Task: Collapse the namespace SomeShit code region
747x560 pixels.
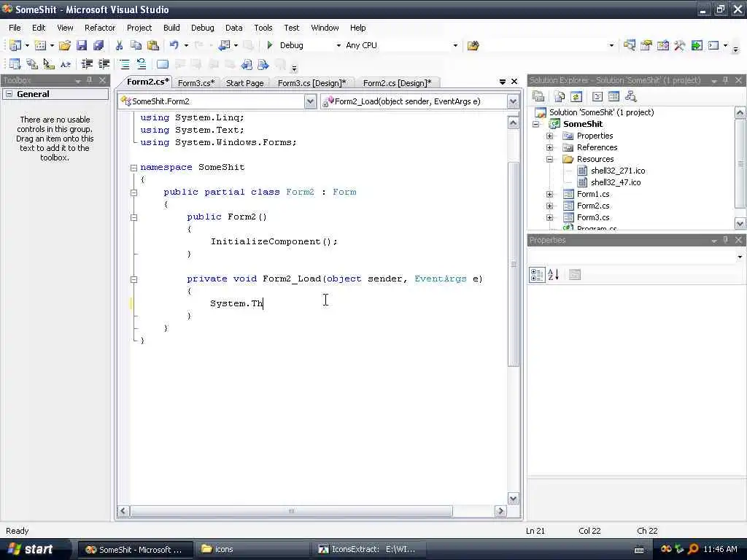Action: click(x=134, y=168)
